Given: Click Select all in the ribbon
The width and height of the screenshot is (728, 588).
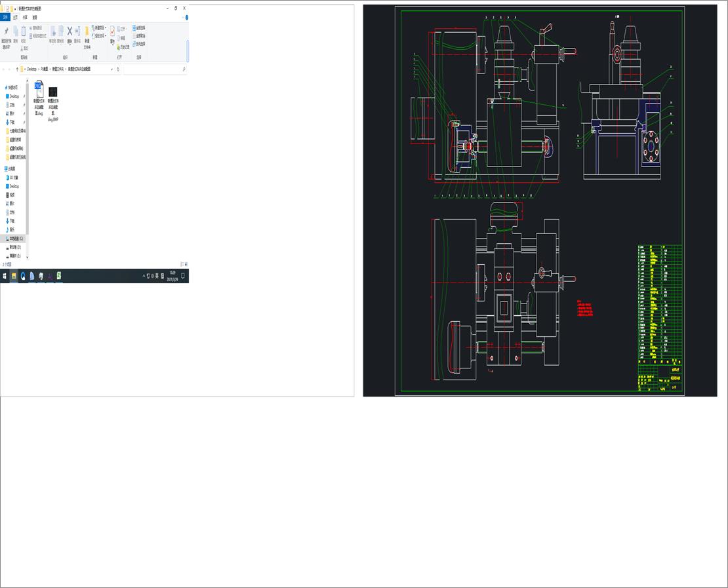Looking at the screenshot, I should coord(139,28).
